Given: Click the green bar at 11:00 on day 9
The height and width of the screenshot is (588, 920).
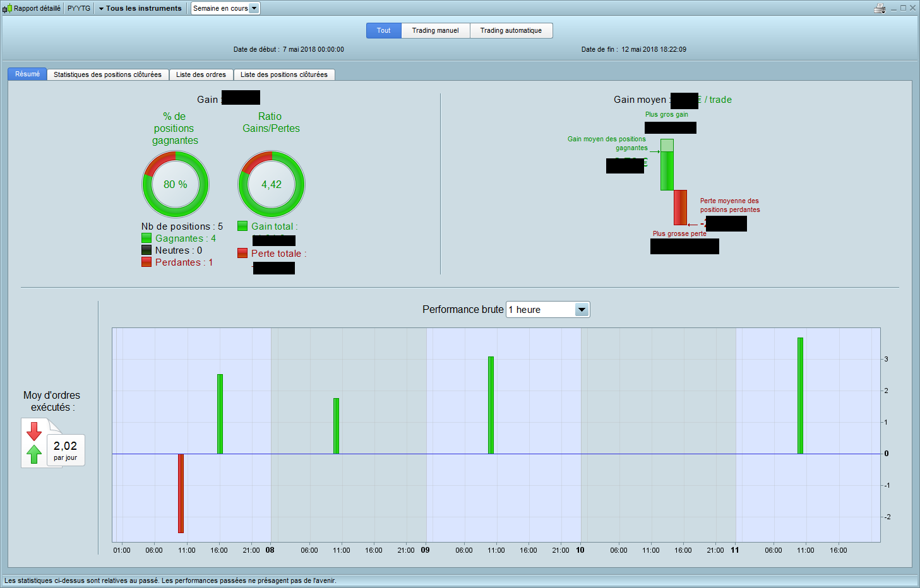Looking at the screenshot, I should (x=491, y=405).
